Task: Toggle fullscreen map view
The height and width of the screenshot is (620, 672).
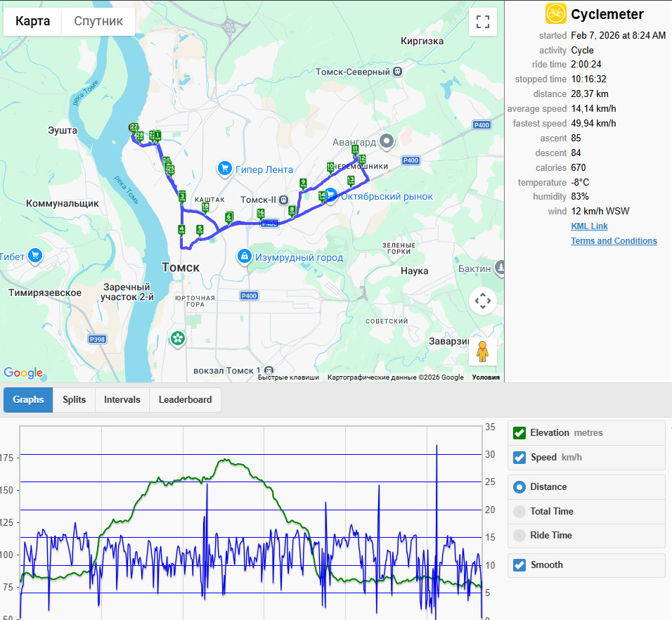Action: coord(483,22)
